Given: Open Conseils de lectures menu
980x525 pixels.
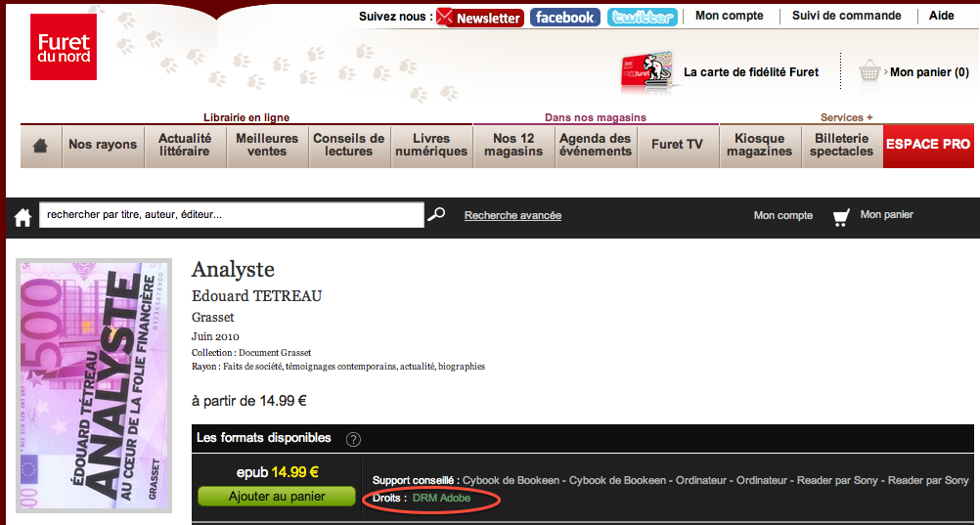Looking at the screenshot, I should click(349, 147).
